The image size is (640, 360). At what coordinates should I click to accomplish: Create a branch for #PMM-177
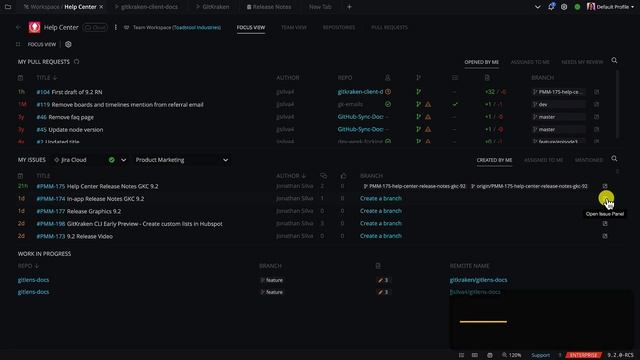[381, 211]
